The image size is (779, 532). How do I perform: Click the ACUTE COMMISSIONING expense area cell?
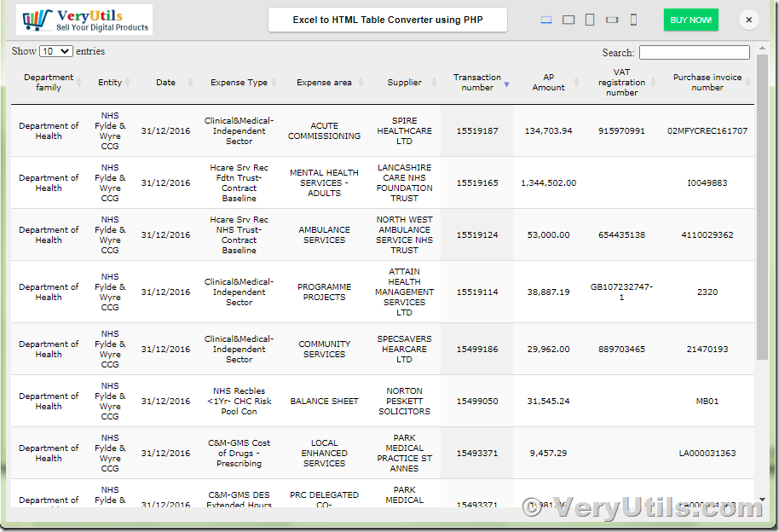324,130
